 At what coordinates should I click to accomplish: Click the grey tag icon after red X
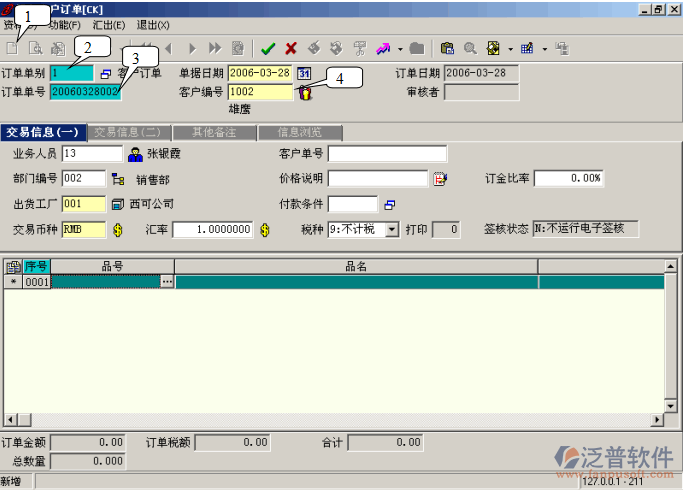pos(314,48)
